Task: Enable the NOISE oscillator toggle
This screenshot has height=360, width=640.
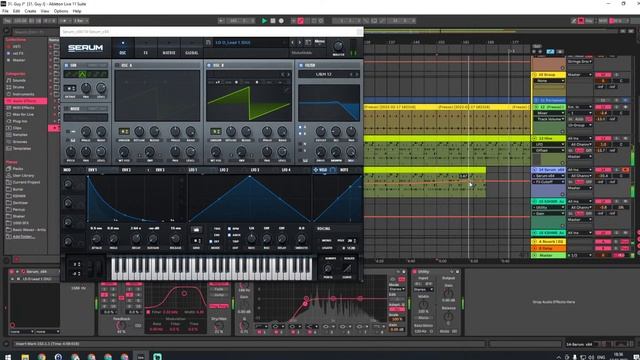Action: (67, 109)
